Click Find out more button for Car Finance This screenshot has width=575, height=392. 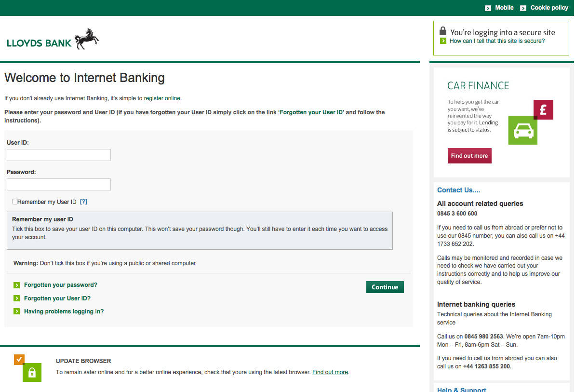[x=469, y=156]
